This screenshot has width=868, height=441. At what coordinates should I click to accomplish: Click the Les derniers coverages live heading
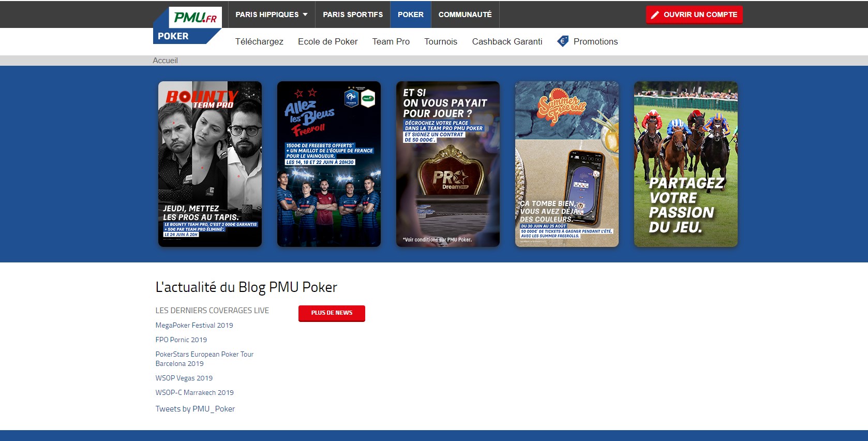pyautogui.click(x=212, y=311)
